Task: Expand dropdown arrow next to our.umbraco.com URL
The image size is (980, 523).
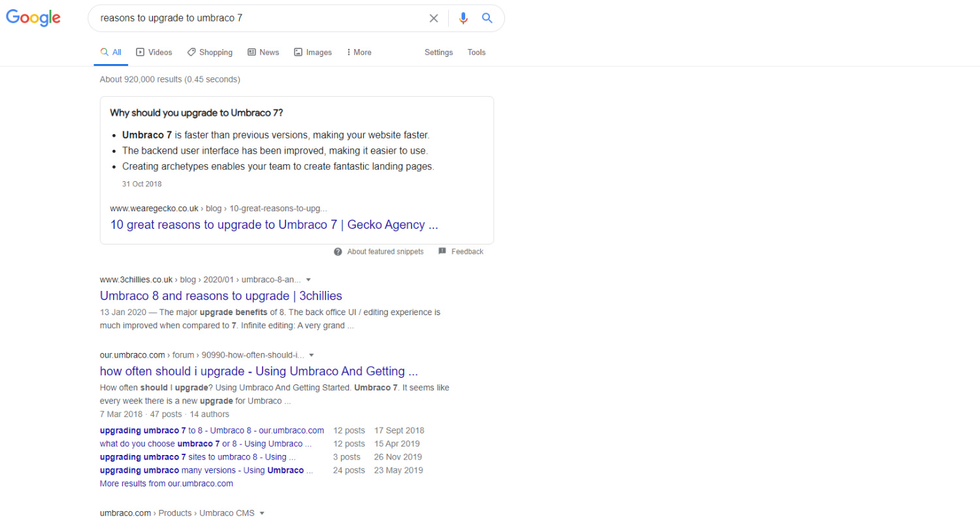Action: point(312,355)
